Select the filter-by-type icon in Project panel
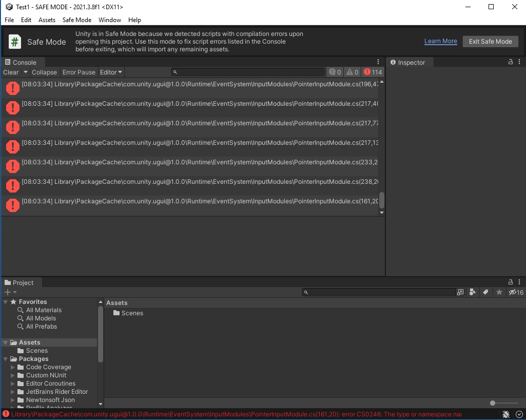The height and width of the screenshot is (420, 526). pyautogui.click(x=473, y=292)
